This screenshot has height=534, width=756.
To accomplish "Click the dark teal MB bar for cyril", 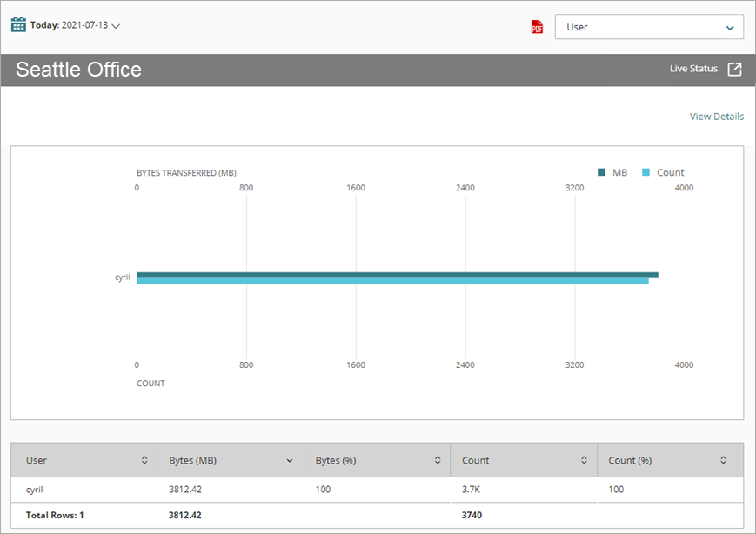I will point(397,275).
